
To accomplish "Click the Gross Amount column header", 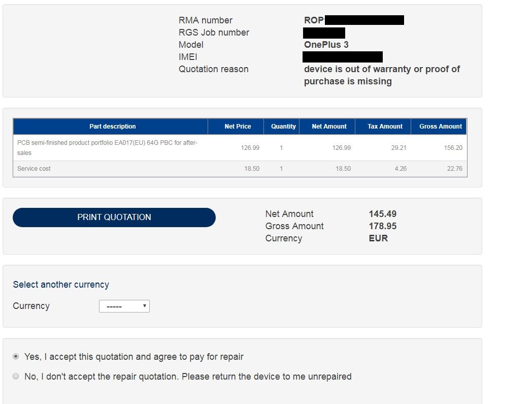I will tap(441, 127).
